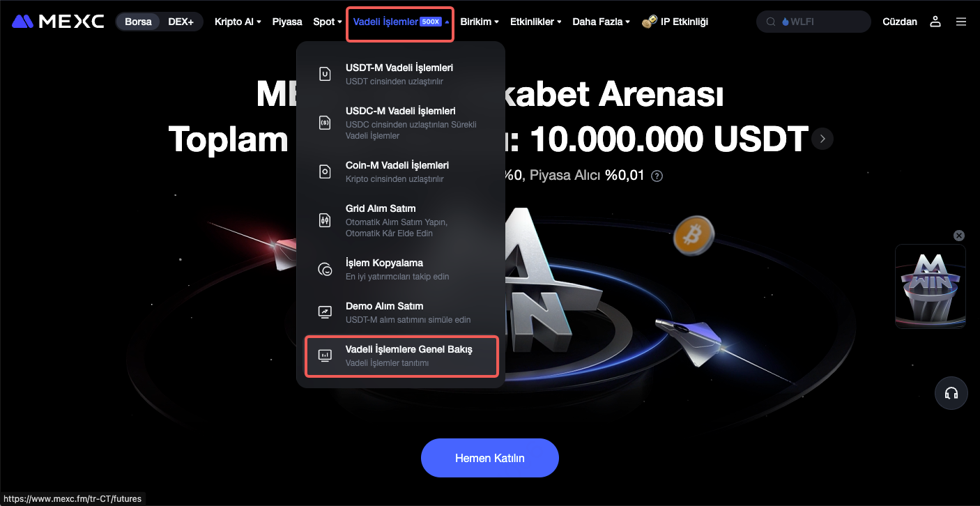Viewport: 980px width, 506px height.
Task: Select USDT-M Vadeli İşlemleri menu item
Action: 401,74
